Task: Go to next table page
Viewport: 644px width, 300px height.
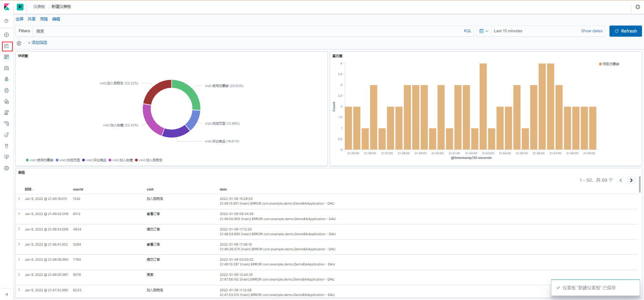Action: point(631,180)
